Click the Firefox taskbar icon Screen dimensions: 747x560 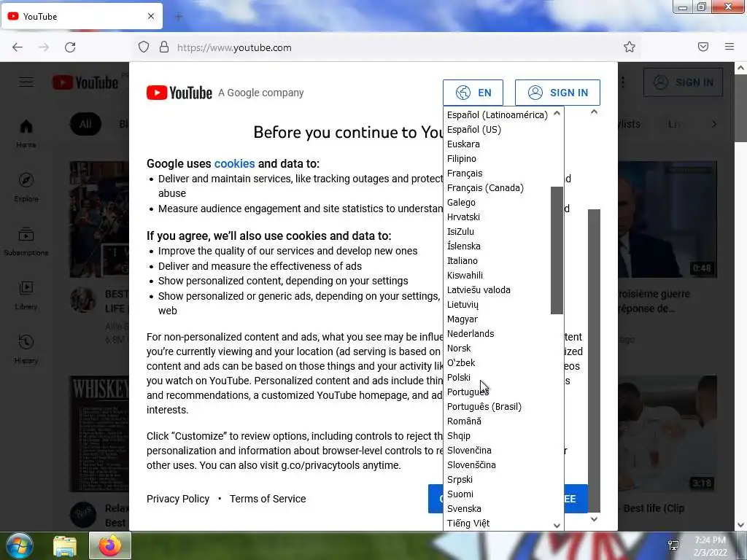point(110,545)
